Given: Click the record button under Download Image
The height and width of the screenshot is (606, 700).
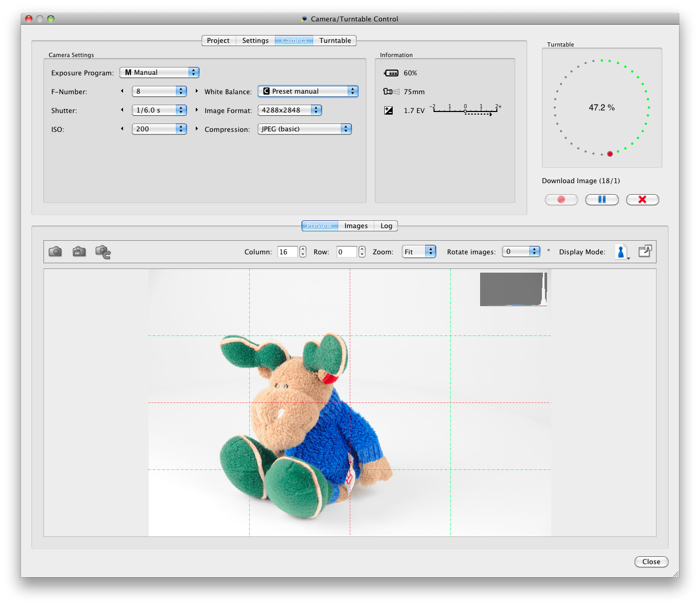Looking at the screenshot, I should pyautogui.click(x=561, y=199).
